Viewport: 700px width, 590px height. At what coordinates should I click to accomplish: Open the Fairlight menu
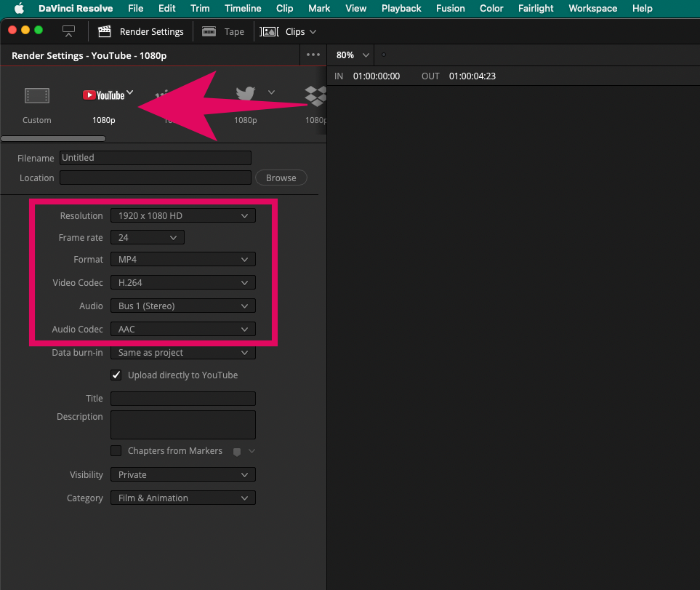point(536,9)
